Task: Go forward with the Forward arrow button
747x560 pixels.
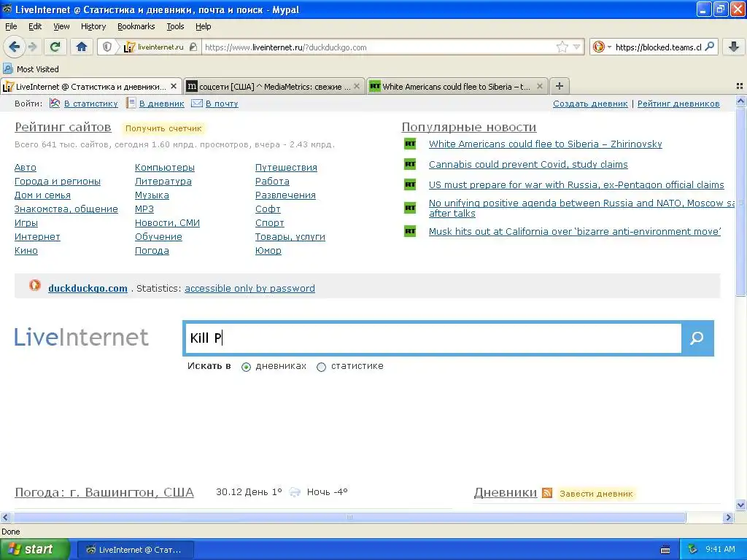Action: pyautogui.click(x=32, y=47)
